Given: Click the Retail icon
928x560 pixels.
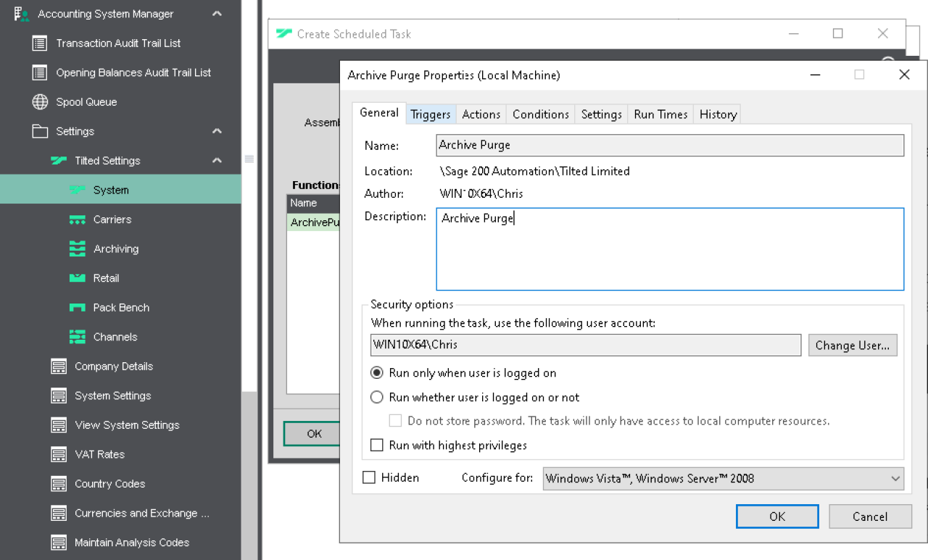Looking at the screenshot, I should coord(78,278).
